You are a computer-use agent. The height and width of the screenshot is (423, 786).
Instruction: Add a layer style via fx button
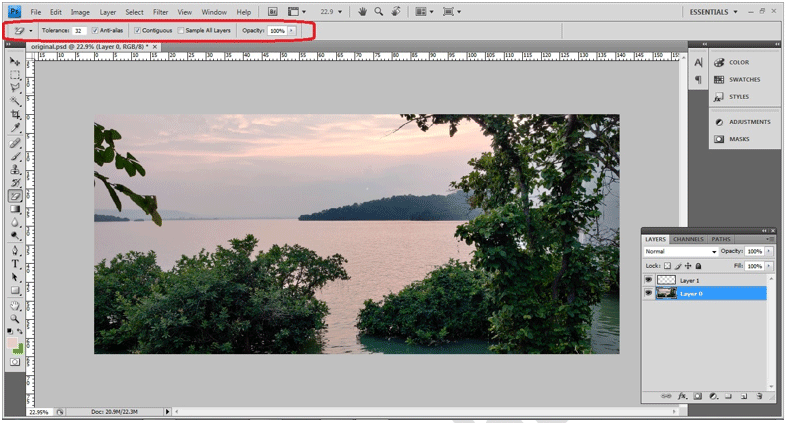(x=682, y=396)
